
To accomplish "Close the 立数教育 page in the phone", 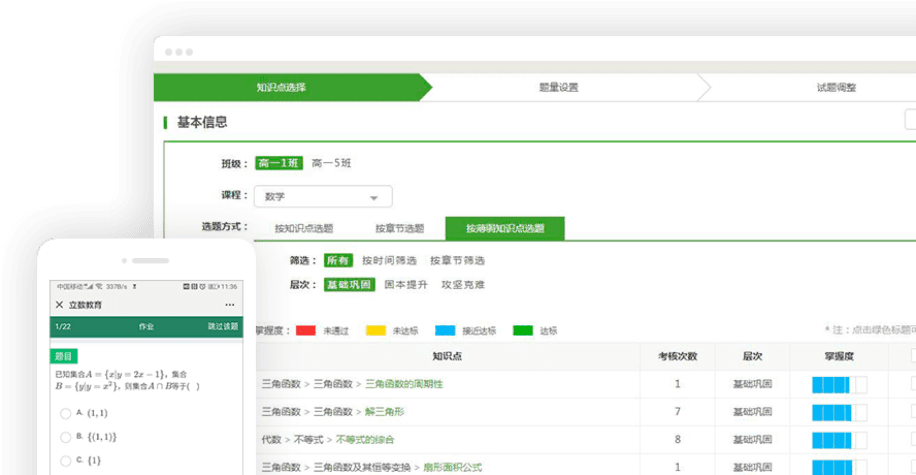I will [x=59, y=305].
